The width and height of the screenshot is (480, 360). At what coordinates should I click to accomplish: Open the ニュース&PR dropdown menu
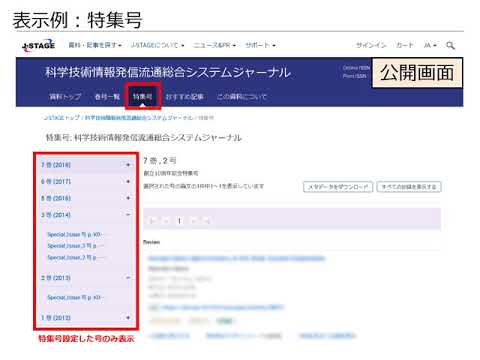pos(215,45)
